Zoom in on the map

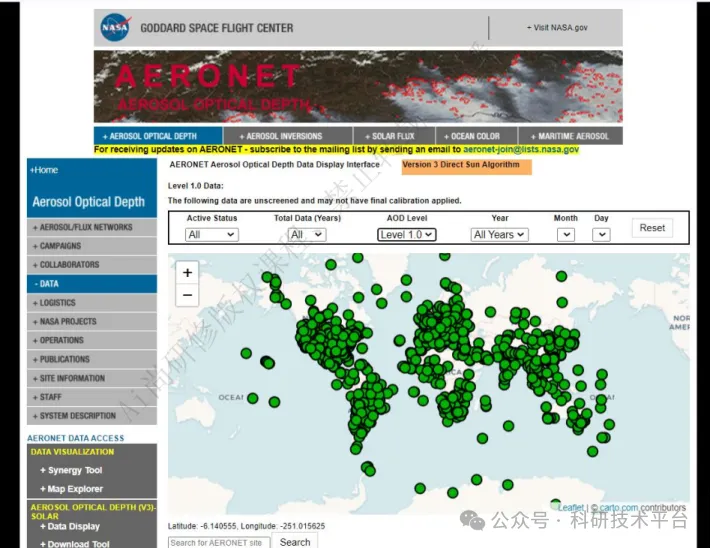187,272
